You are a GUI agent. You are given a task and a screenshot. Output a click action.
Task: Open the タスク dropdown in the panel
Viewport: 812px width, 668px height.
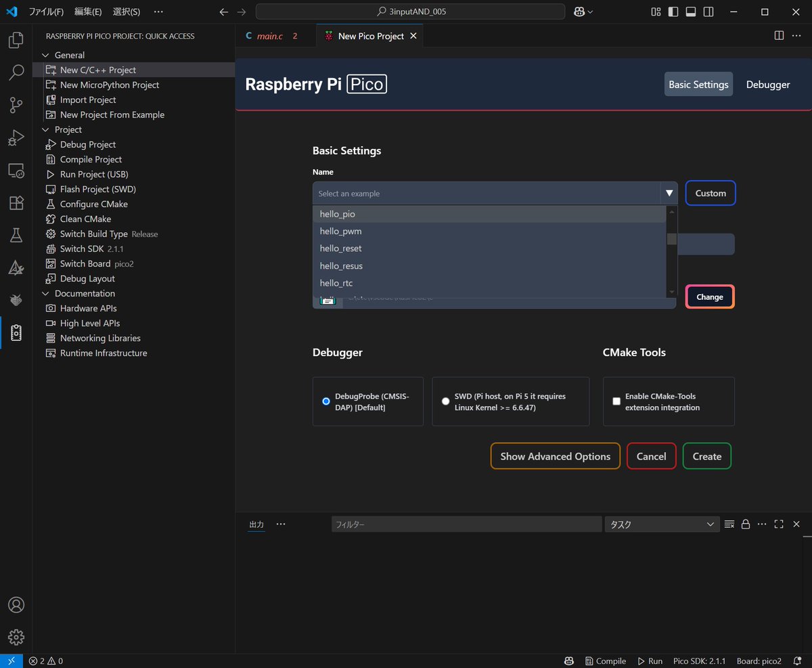coord(662,524)
